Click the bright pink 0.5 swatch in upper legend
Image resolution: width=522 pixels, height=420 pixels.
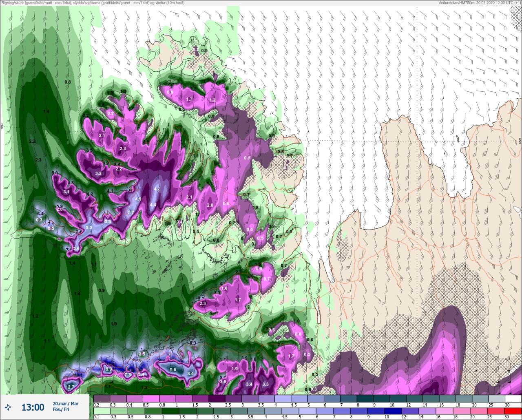[151, 398]
